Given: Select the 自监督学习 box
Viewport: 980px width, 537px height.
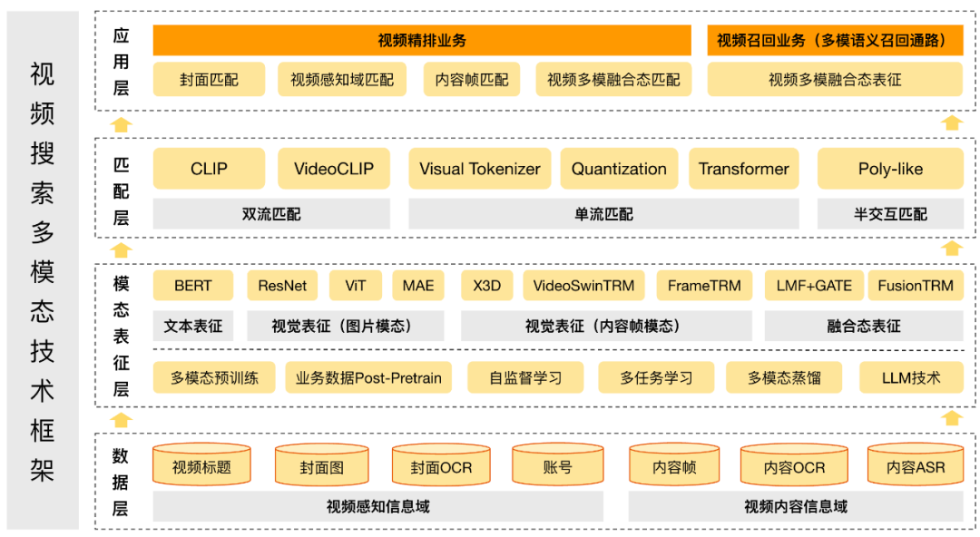Looking at the screenshot, I should coord(525,377).
